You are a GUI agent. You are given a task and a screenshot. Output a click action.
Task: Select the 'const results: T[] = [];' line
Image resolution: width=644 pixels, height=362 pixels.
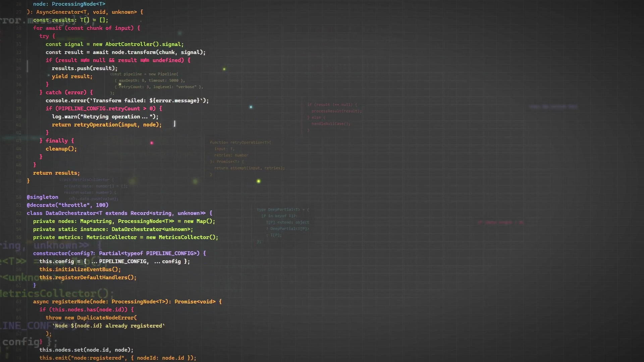tap(70, 20)
